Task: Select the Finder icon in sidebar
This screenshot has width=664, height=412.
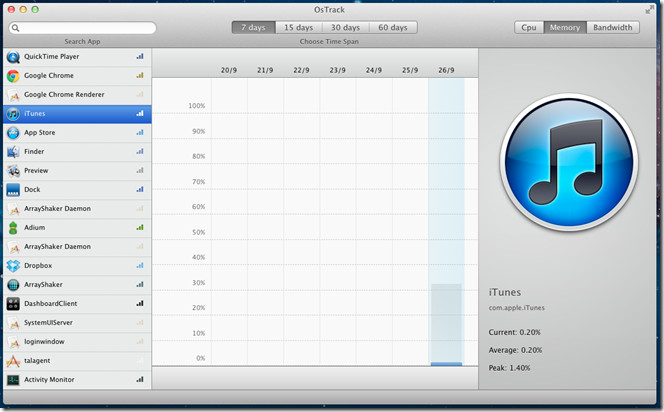Action: coord(13,152)
